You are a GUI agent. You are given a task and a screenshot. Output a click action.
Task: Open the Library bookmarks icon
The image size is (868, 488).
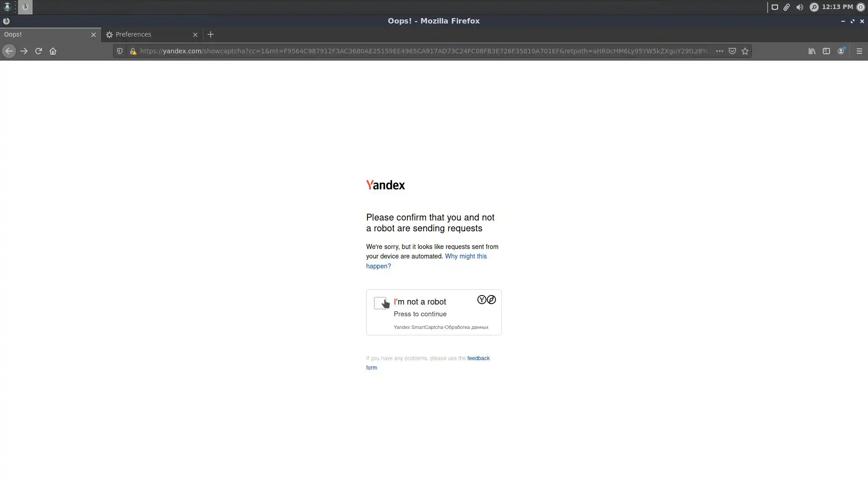812,51
